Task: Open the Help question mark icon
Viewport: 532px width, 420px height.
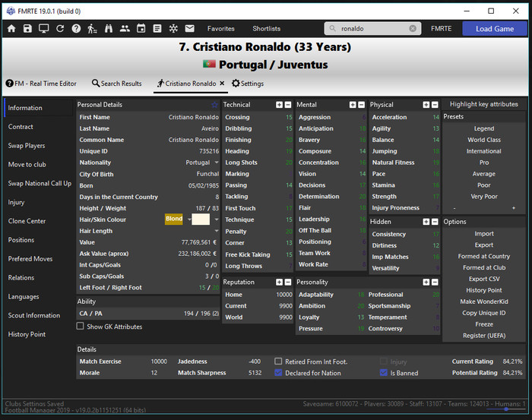Action: (x=76, y=28)
